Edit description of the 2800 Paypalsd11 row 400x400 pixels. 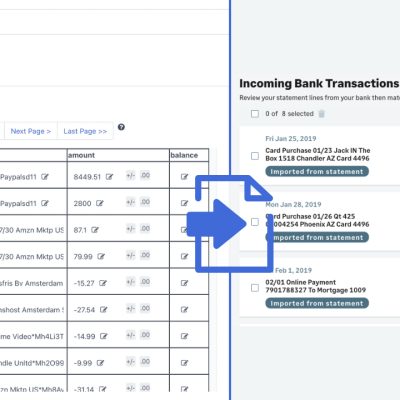[45, 203]
